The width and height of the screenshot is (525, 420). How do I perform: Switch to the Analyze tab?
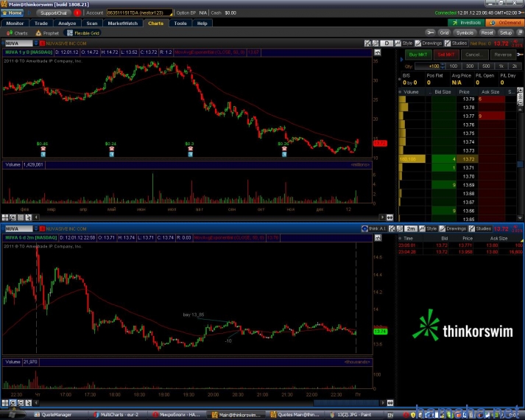pyautogui.click(x=67, y=24)
